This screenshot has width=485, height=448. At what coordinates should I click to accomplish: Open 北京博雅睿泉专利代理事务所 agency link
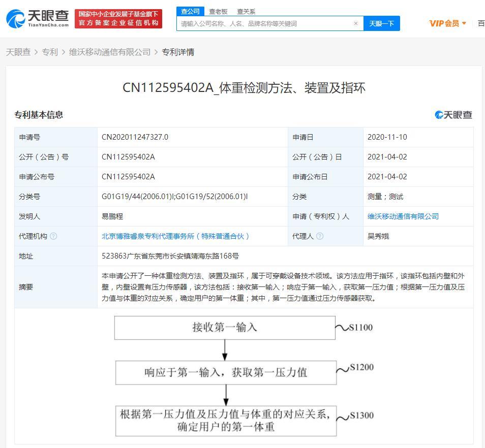click(x=175, y=236)
